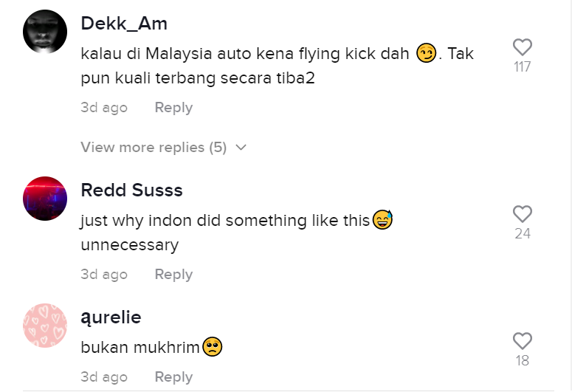Screen dimensions: 572x392
Task: Expand the chevron beside View more replies
Action: (x=241, y=148)
